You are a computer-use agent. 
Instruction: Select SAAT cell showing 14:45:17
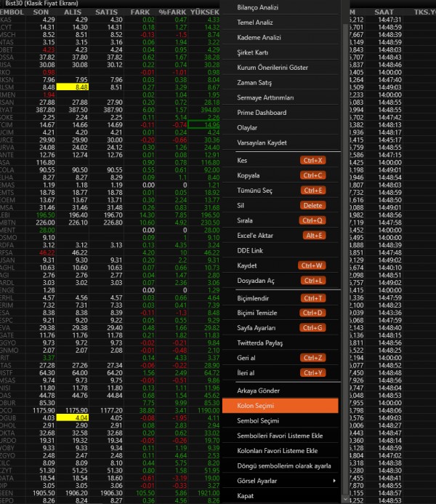click(x=384, y=140)
